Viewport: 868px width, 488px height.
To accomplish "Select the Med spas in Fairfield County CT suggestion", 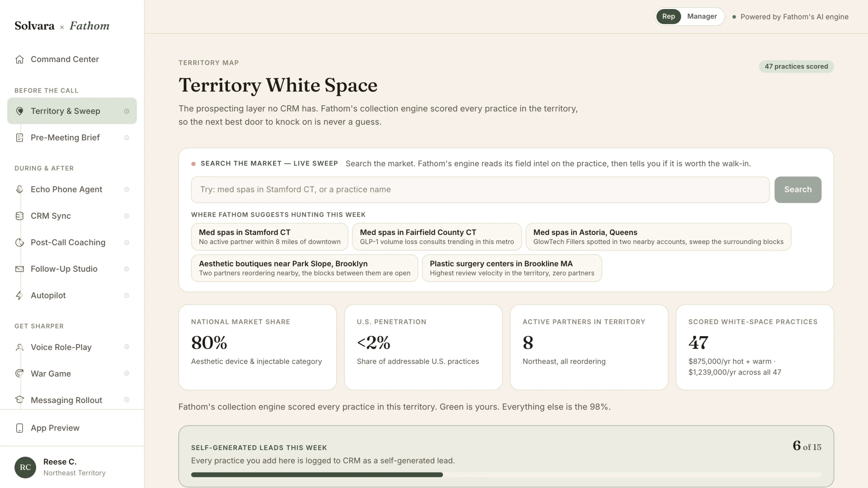I will pyautogui.click(x=437, y=237).
